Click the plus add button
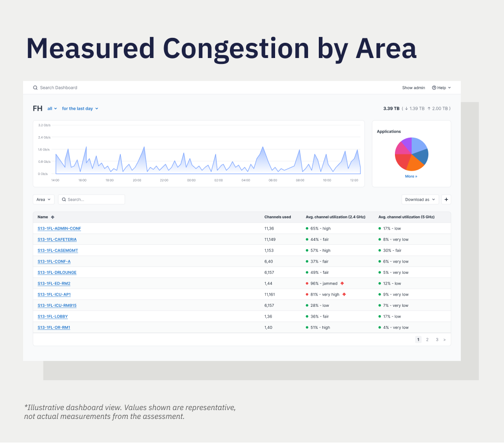The image size is (504, 443). coord(446,200)
